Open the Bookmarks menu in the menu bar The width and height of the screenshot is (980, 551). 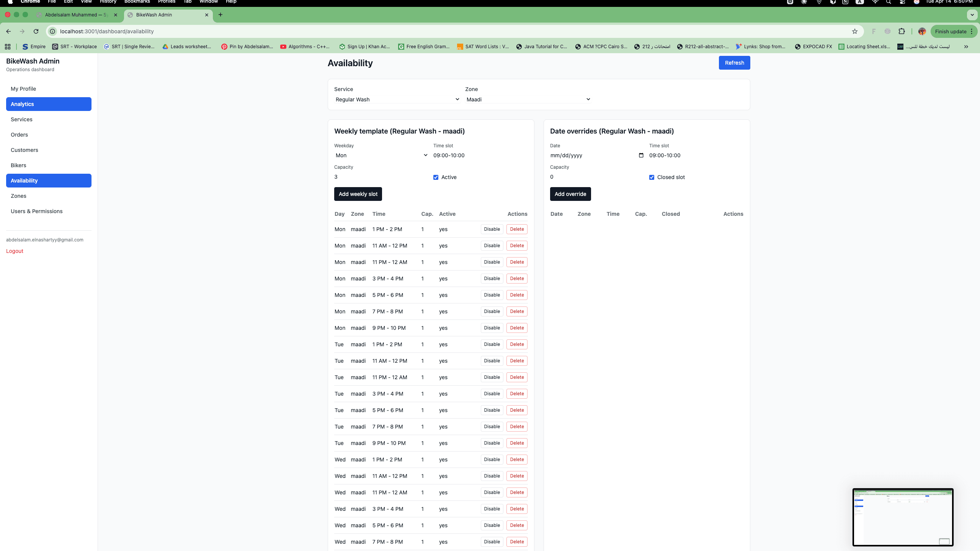137,2
